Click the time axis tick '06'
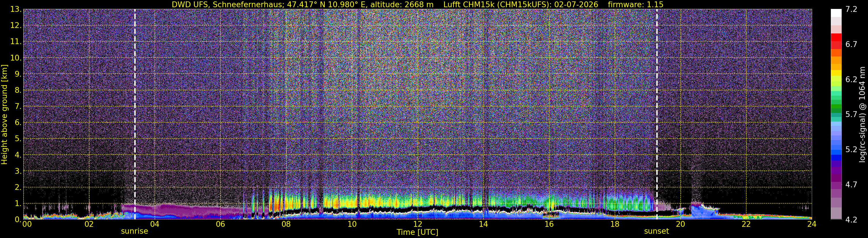Screen dimensions: 868x238 [220, 224]
